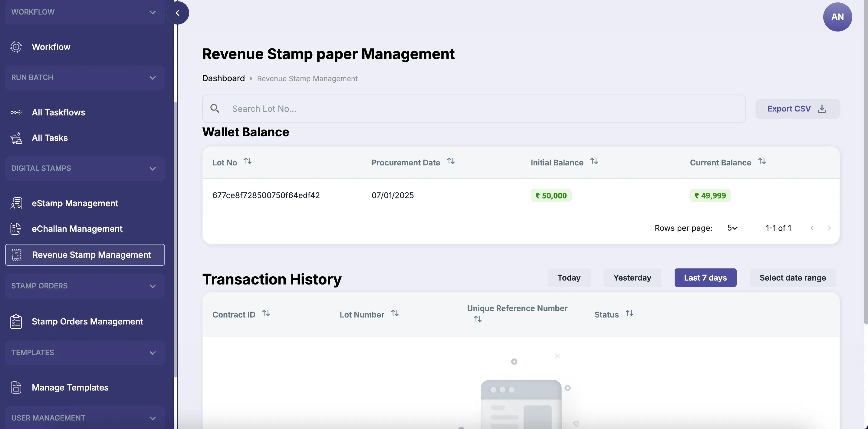This screenshot has height=429, width=868.
Task: Sort by Procurement Date arrows
Action: pos(451,161)
